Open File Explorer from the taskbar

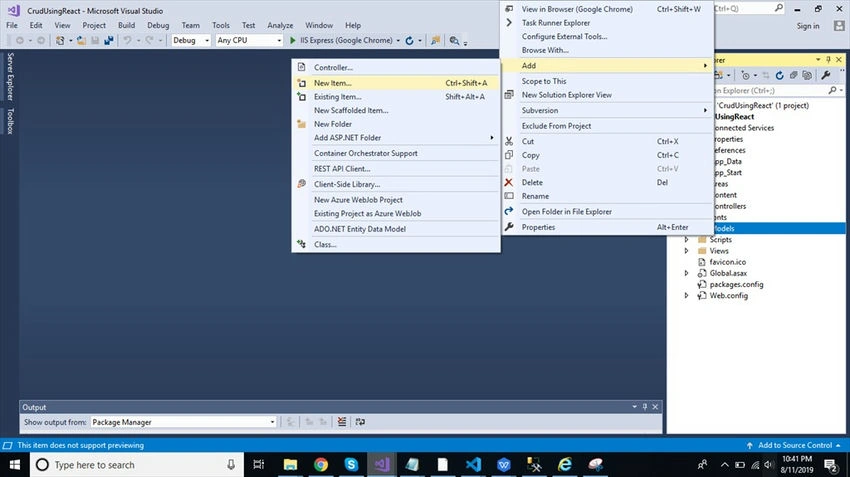291,465
